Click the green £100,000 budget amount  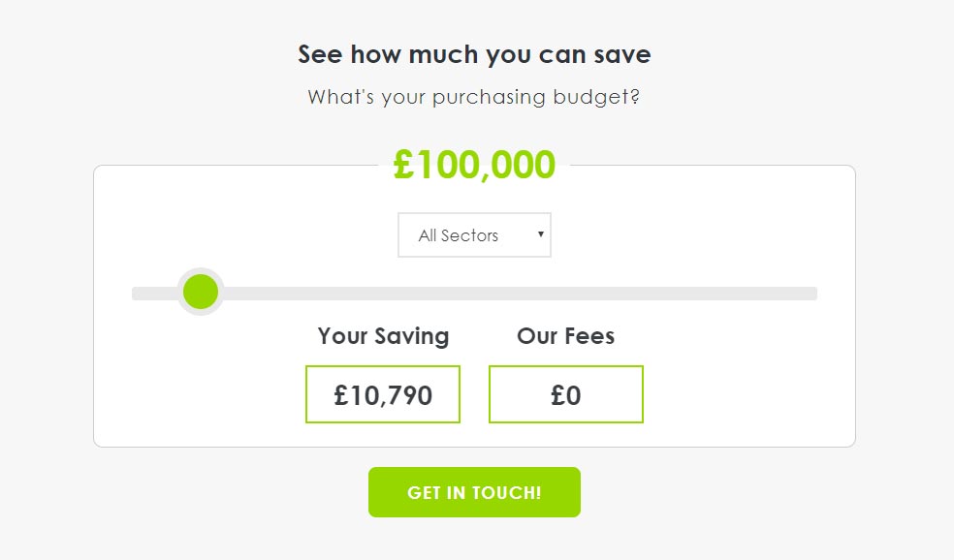click(474, 165)
